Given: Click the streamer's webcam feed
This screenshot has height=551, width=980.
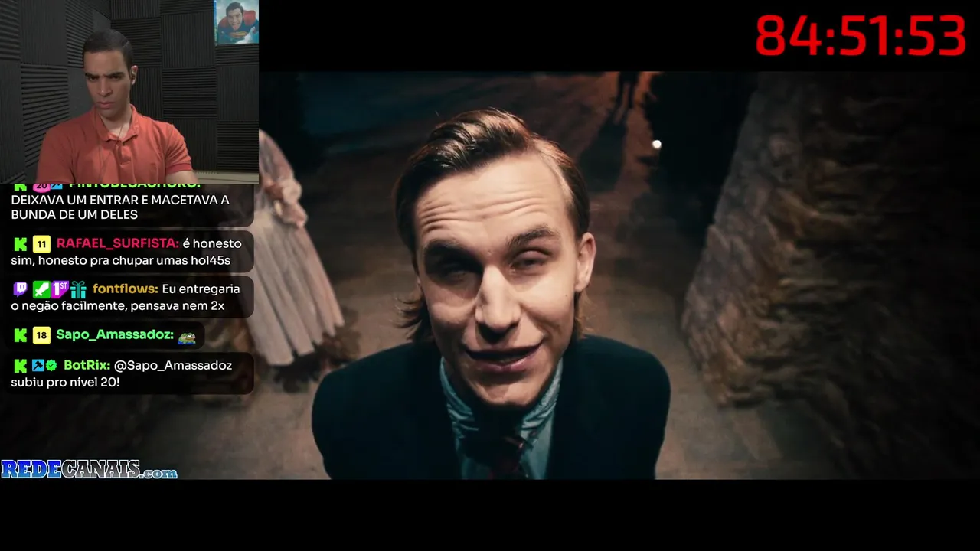Looking at the screenshot, I should pyautogui.click(x=129, y=92).
